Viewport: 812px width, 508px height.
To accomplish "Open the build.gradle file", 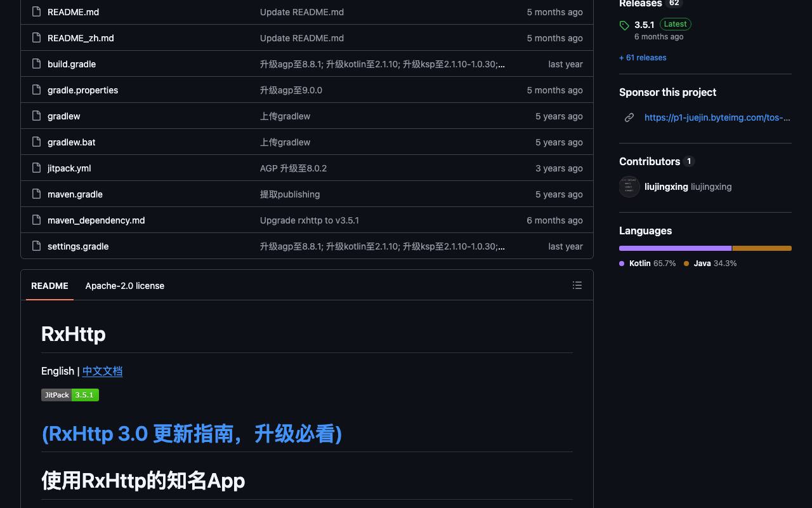I will click(72, 64).
